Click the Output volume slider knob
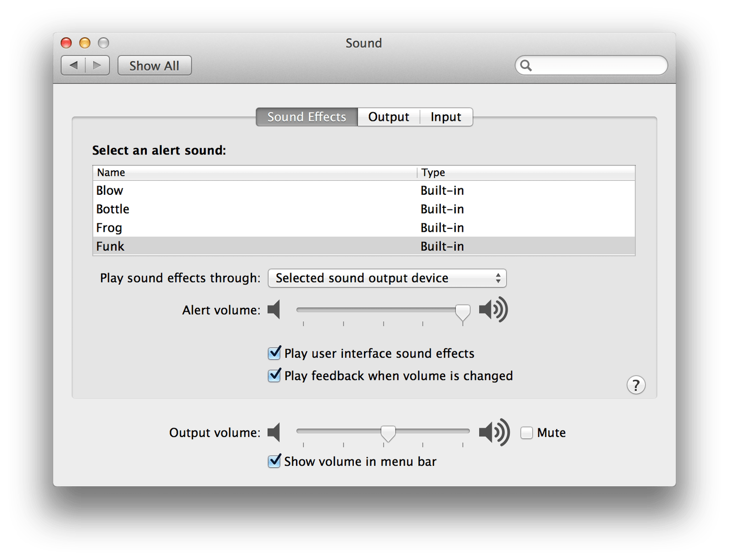729x560 pixels. pyautogui.click(x=388, y=433)
